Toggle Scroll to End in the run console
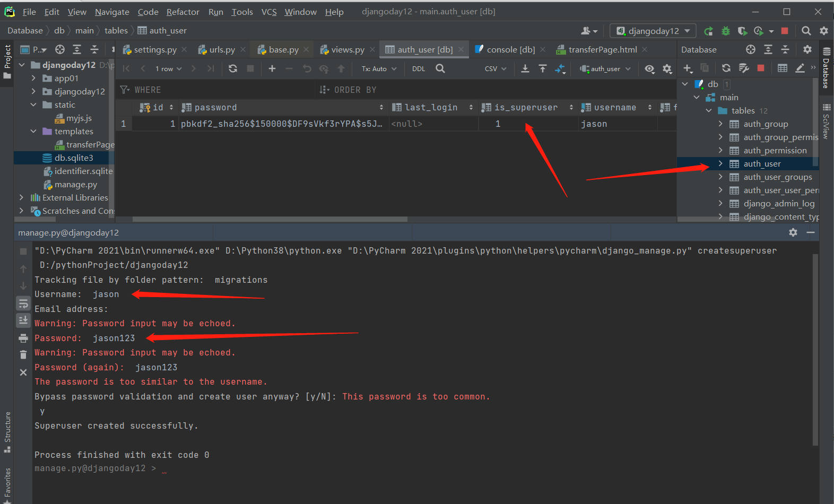The height and width of the screenshot is (504, 834). pyautogui.click(x=23, y=320)
